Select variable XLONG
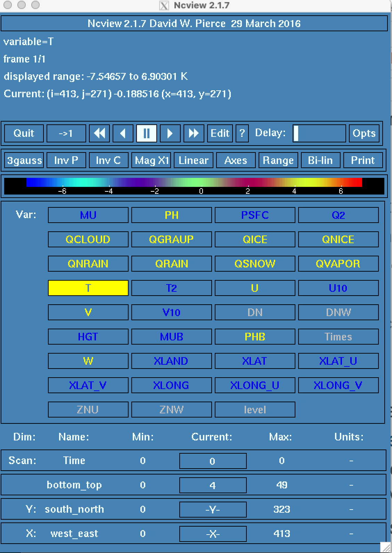The height and width of the screenshot is (553, 392). pos(172,385)
